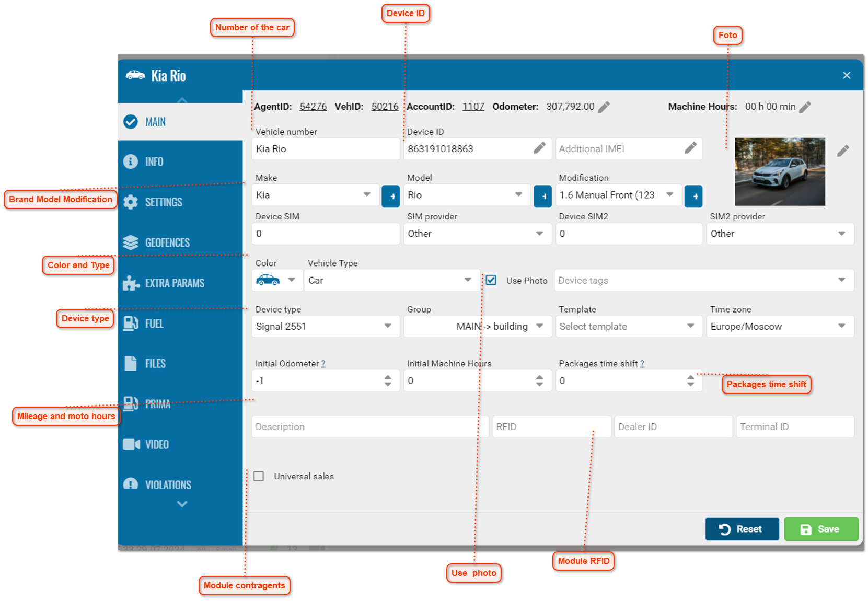Screen dimensions: 868x601
Task: Click the Save button
Action: pos(821,529)
